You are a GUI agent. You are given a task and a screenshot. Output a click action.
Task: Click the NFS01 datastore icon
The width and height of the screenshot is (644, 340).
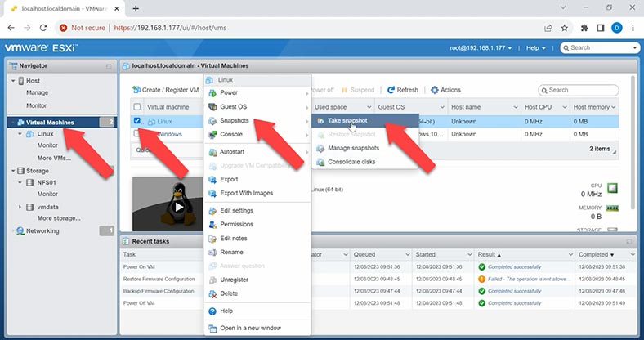pyautogui.click(x=30, y=183)
